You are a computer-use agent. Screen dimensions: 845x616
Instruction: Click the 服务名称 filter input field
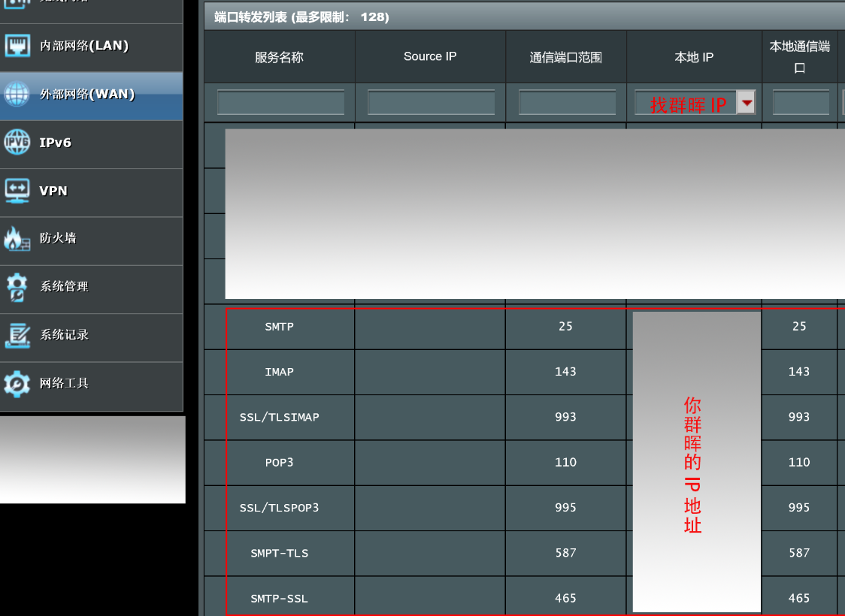pyautogui.click(x=280, y=102)
